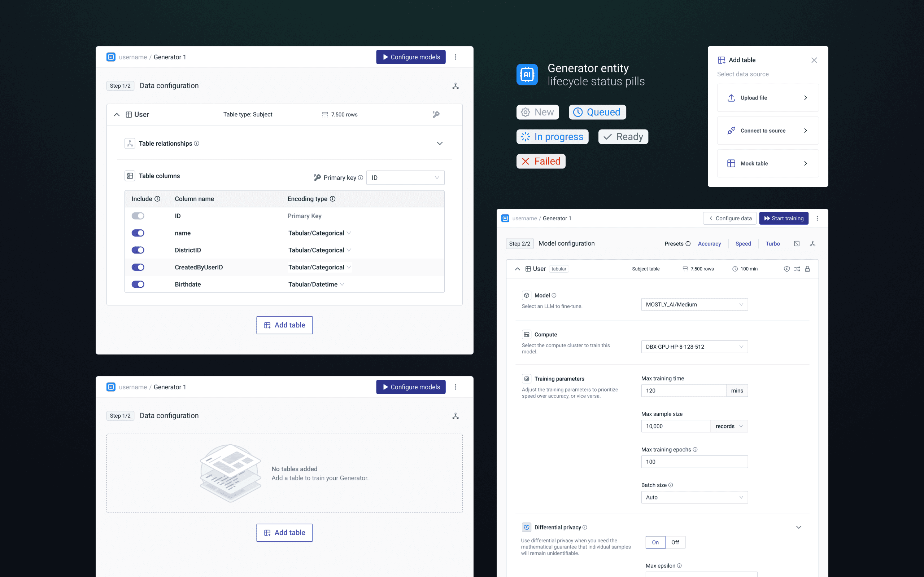The image size is (924, 577).
Task: Choose the Turbo preset
Action: coord(772,243)
